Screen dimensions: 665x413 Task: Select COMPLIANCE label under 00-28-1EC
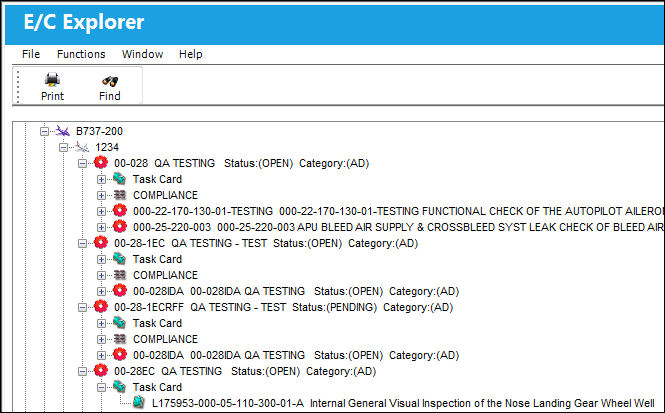click(x=165, y=275)
